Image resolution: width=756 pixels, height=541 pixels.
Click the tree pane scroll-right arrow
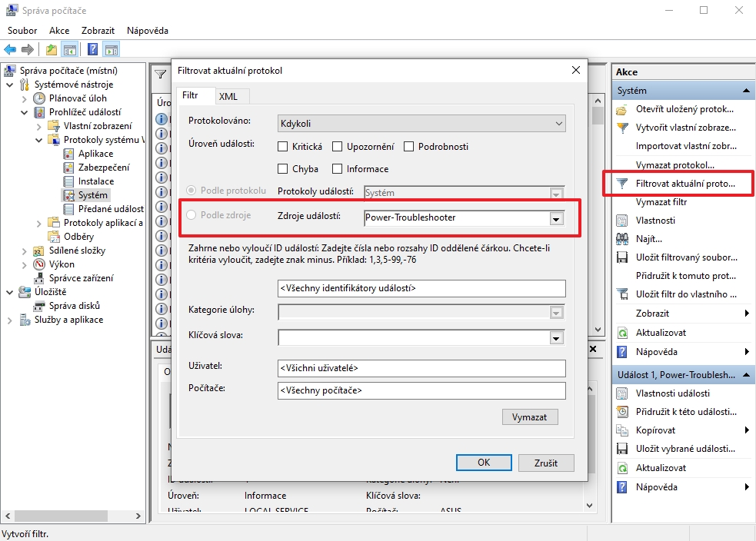pyautogui.click(x=138, y=516)
